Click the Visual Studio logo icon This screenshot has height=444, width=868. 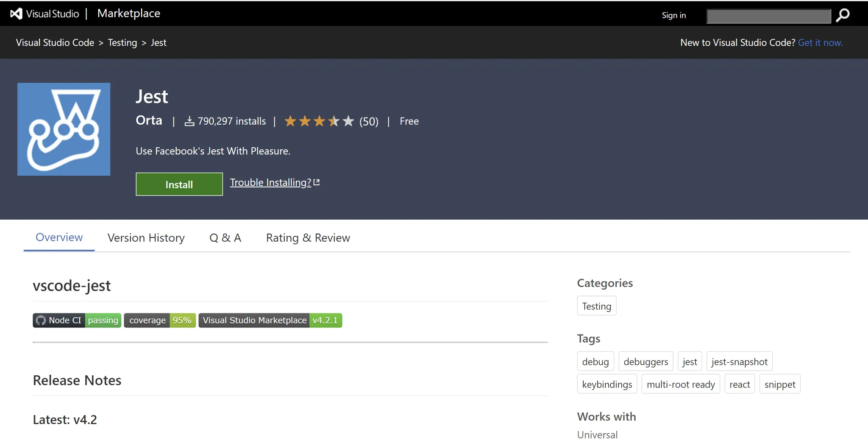tap(16, 14)
